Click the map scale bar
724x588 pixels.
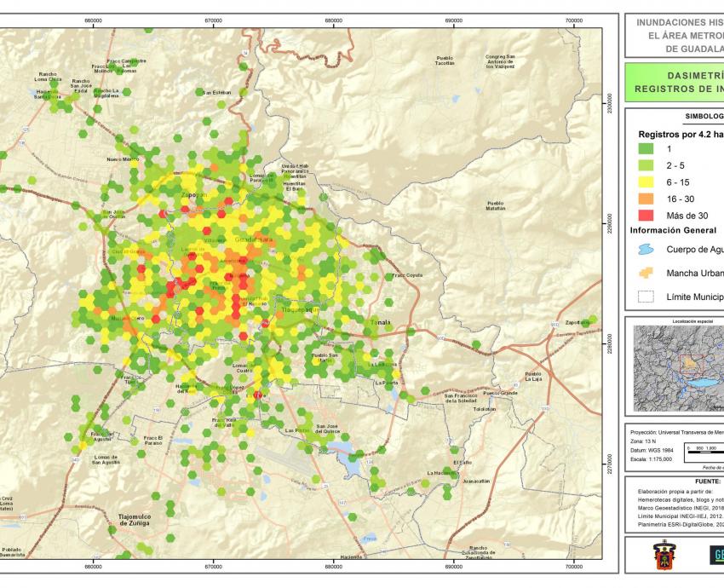pyautogui.click(x=705, y=453)
